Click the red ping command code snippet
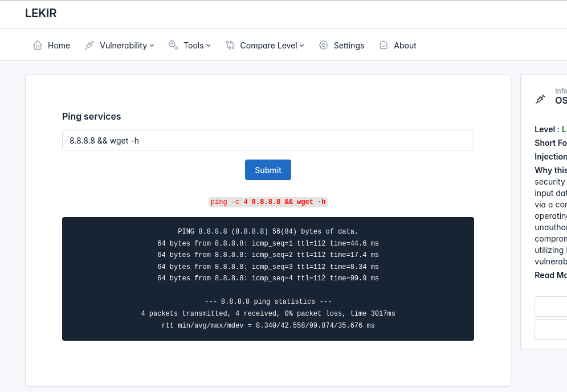This screenshot has height=392, width=567. [x=268, y=202]
